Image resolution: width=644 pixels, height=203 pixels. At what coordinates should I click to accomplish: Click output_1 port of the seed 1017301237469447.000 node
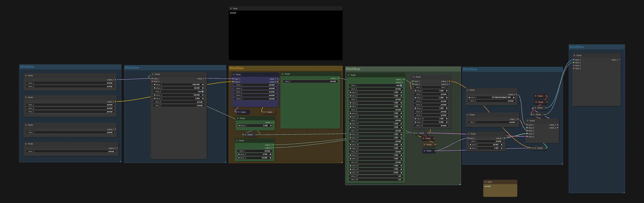pos(516,94)
